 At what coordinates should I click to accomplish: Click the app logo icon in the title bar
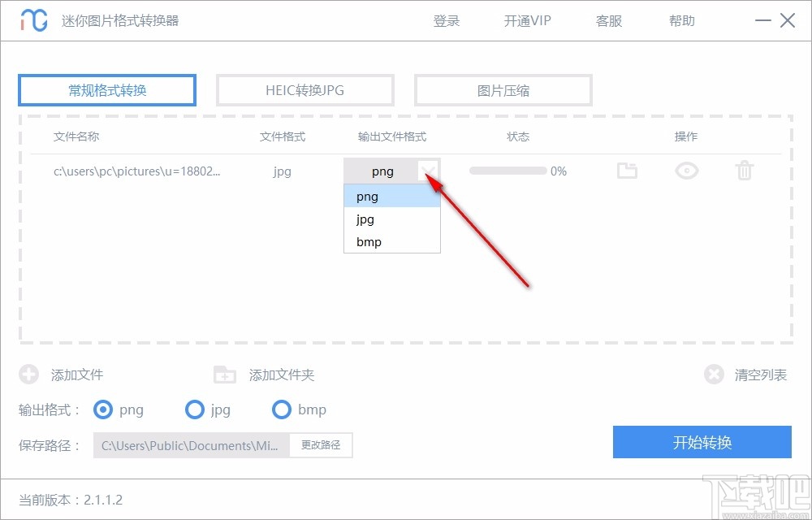tap(32, 19)
